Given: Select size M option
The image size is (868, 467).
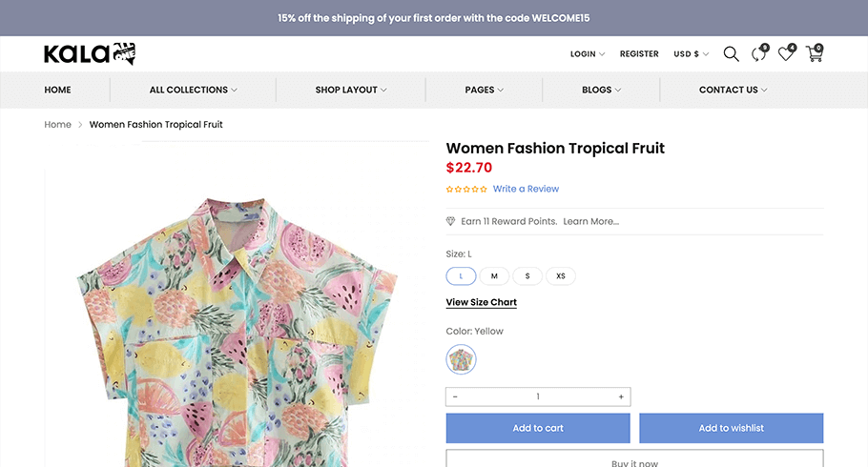Looking at the screenshot, I should coord(494,276).
